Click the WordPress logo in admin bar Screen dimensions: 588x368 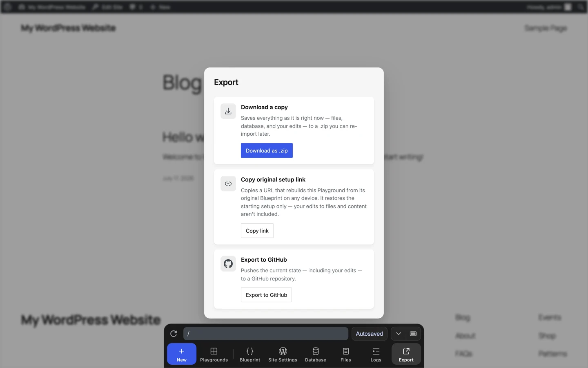[7, 7]
